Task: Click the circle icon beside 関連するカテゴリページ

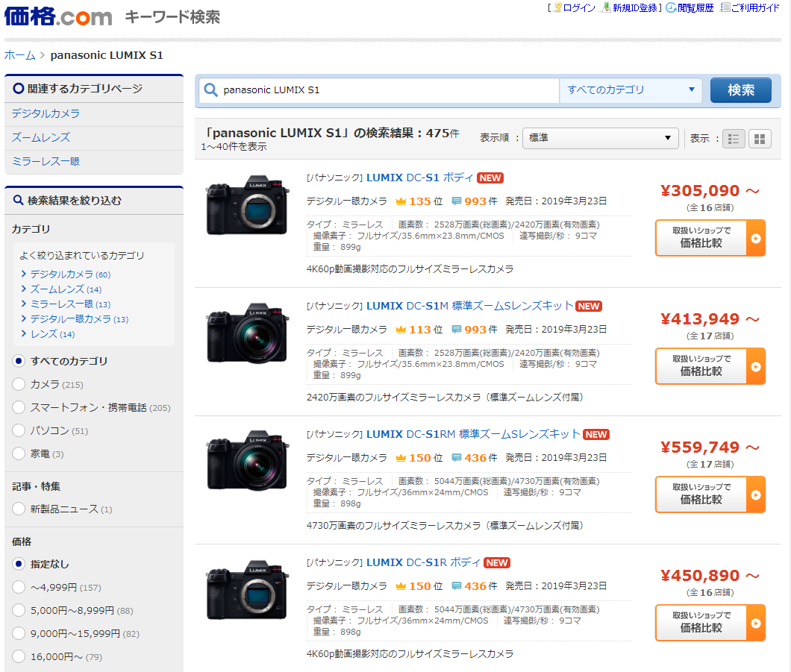Action: click(18, 88)
